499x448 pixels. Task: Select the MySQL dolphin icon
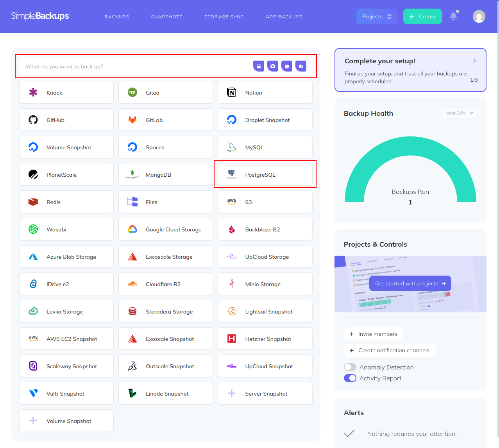point(232,147)
